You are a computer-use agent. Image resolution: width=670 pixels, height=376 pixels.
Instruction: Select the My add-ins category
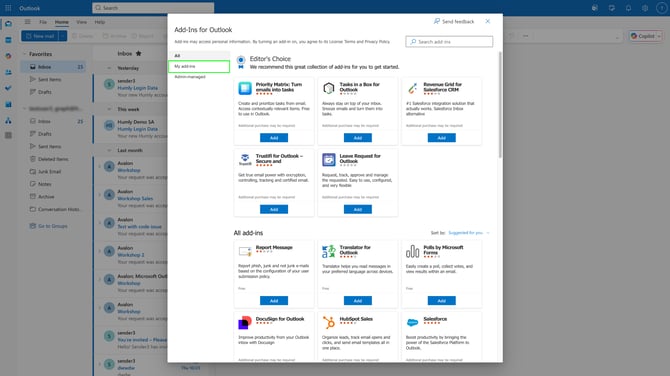(x=200, y=66)
